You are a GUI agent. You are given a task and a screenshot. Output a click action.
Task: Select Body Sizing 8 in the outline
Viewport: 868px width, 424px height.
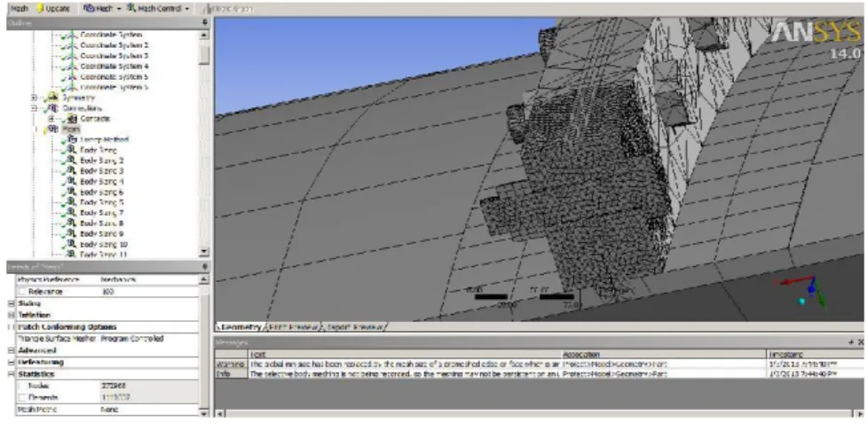coord(102,224)
